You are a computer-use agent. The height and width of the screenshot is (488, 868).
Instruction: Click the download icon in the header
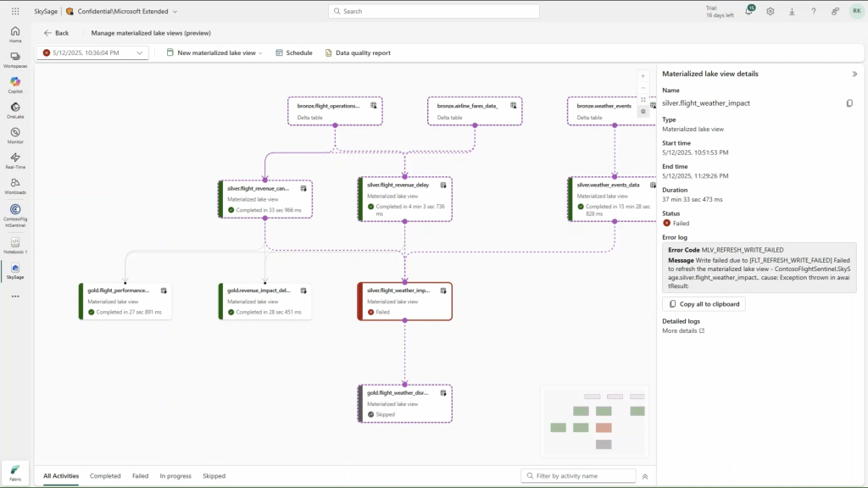coord(792,11)
